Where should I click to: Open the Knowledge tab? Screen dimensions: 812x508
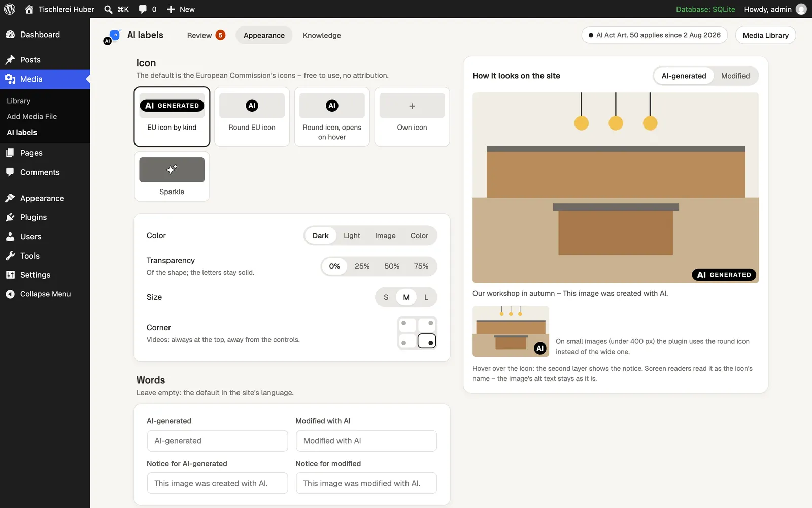[322, 35]
